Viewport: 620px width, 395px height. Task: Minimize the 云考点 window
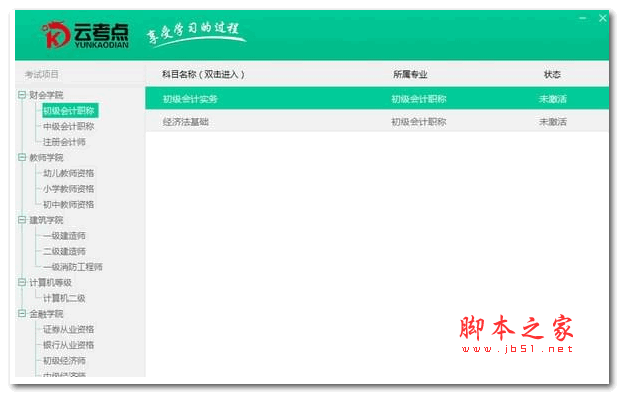(x=582, y=18)
